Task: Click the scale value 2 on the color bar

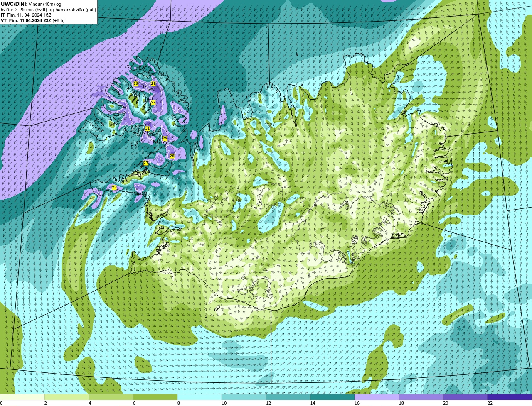Action: click(46, 403)
